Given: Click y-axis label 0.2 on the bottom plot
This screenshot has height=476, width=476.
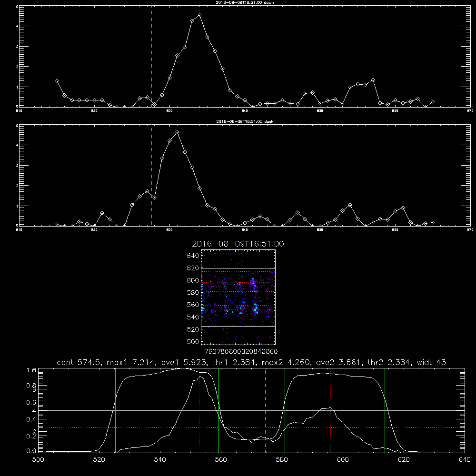Looking at the screenshot, I should [31, 436].
